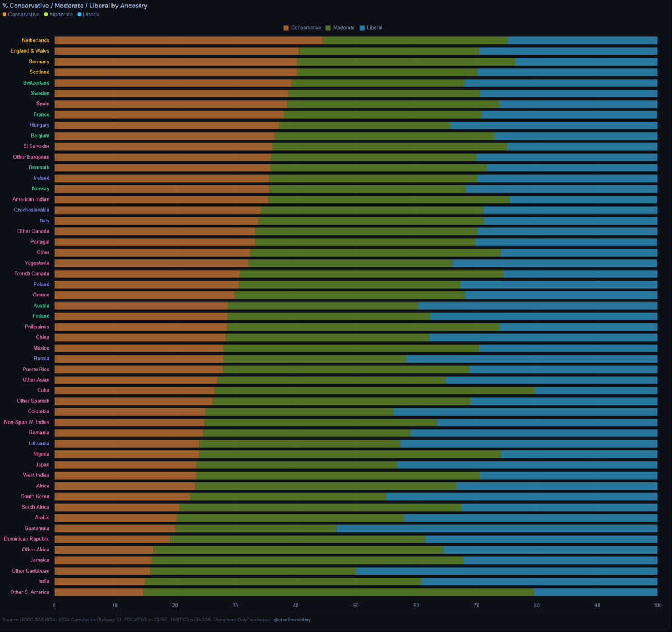The width and height of the screenshot is (672, 632).
Task: Click the orange Conservative dot under the chart title
Action: point(4,15)
